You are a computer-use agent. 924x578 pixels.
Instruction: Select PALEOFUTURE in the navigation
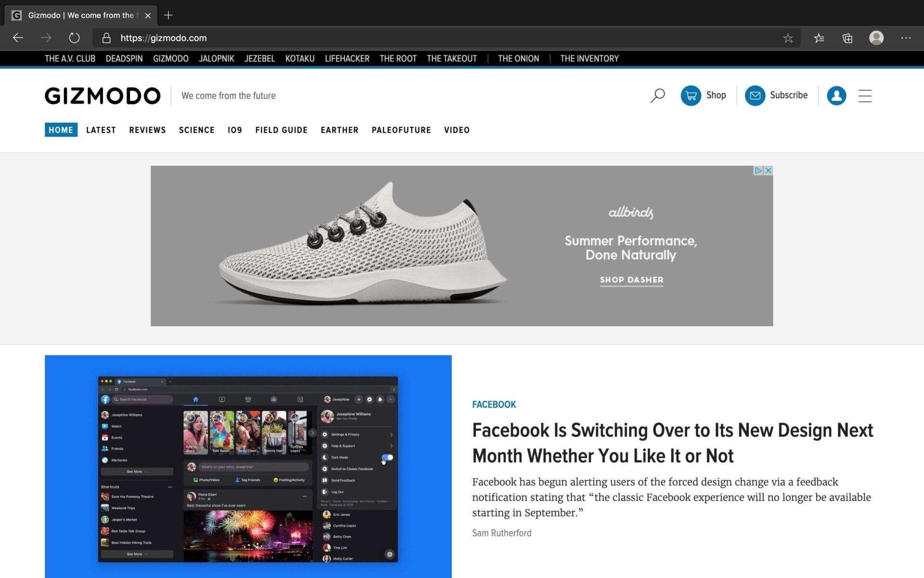[401, 130]
